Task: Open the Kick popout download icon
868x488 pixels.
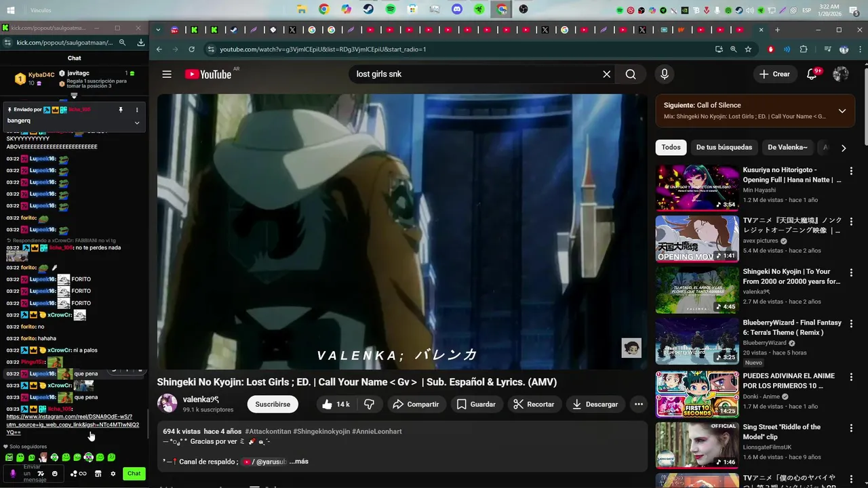Action: click(141, 42)
